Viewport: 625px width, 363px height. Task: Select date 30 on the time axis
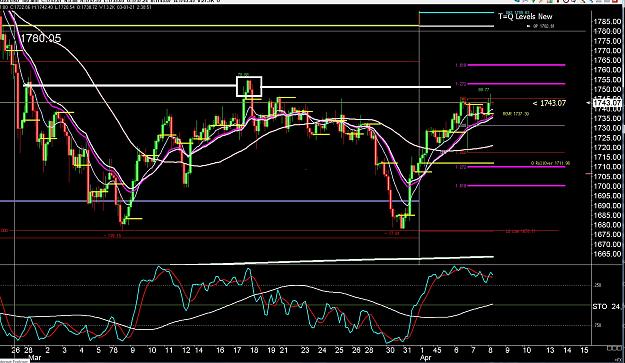390,350
